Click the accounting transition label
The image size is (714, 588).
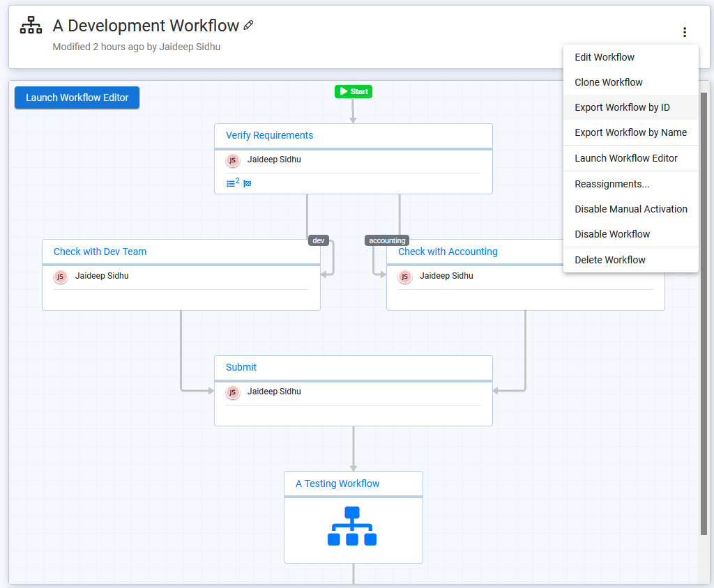click(387, 240)
